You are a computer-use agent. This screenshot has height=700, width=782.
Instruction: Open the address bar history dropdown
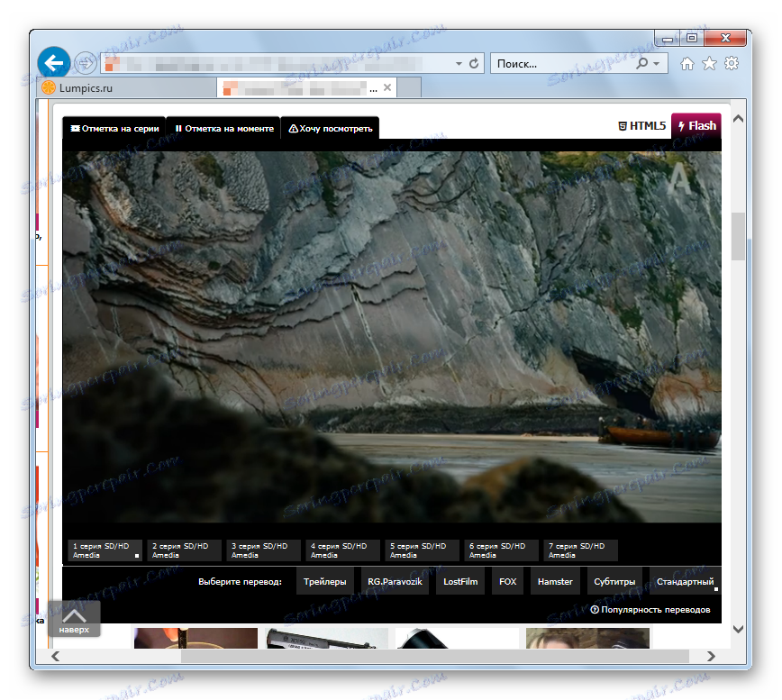click(x=459, y=64)
